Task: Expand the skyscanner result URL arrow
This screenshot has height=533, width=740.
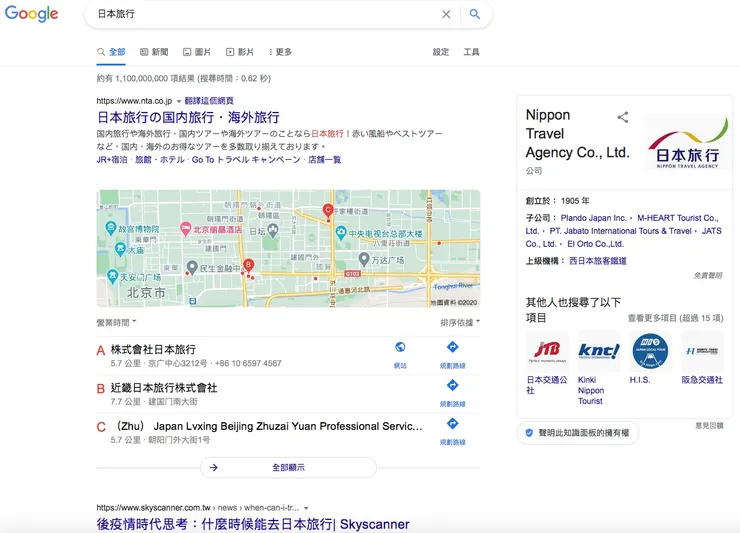Action: click(x=306, y=508)
